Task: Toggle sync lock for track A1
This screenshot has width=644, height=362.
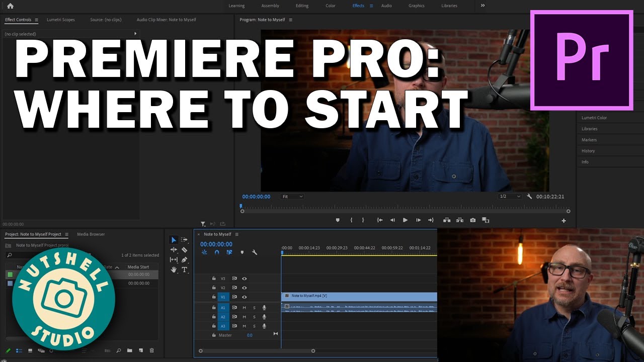Action: coord(234,308)
